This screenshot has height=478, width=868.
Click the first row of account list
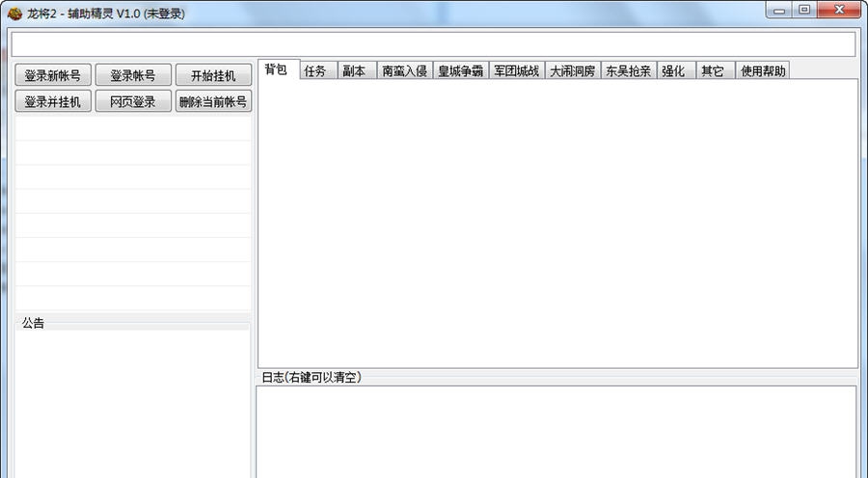pos(133,128)
